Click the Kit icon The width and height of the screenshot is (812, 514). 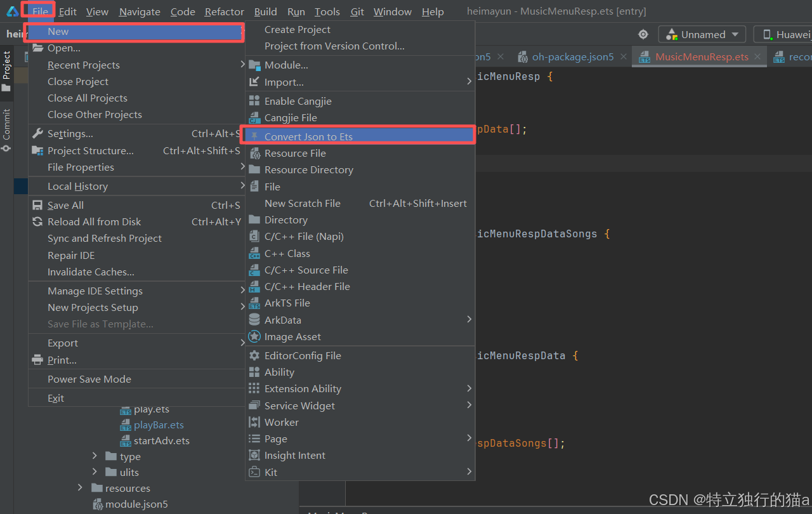[x=254, y=472]
